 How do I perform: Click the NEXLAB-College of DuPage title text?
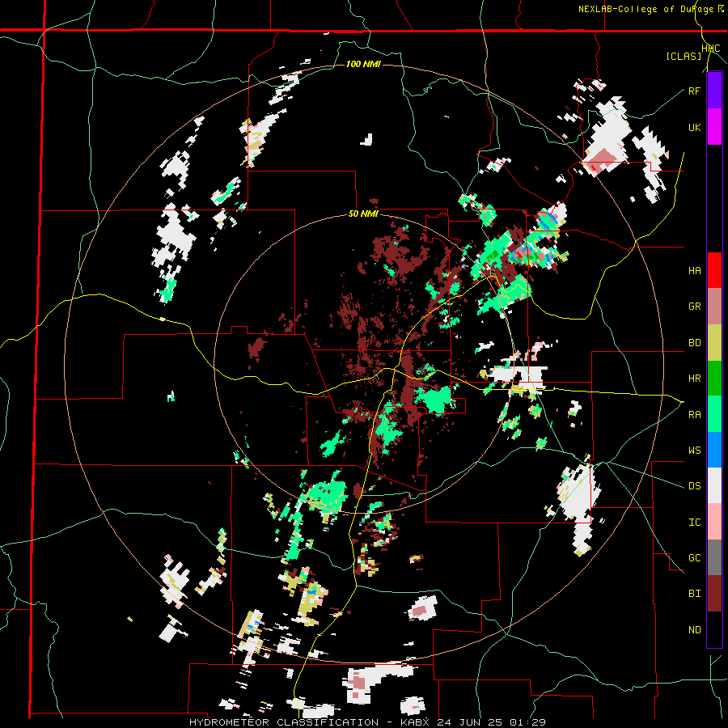click(x=645, y=9)
